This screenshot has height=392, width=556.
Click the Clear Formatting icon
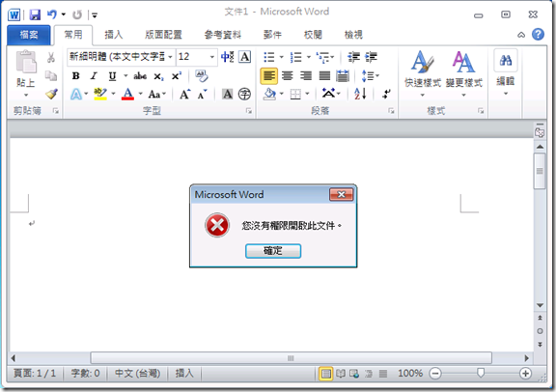tap(202, 75)
